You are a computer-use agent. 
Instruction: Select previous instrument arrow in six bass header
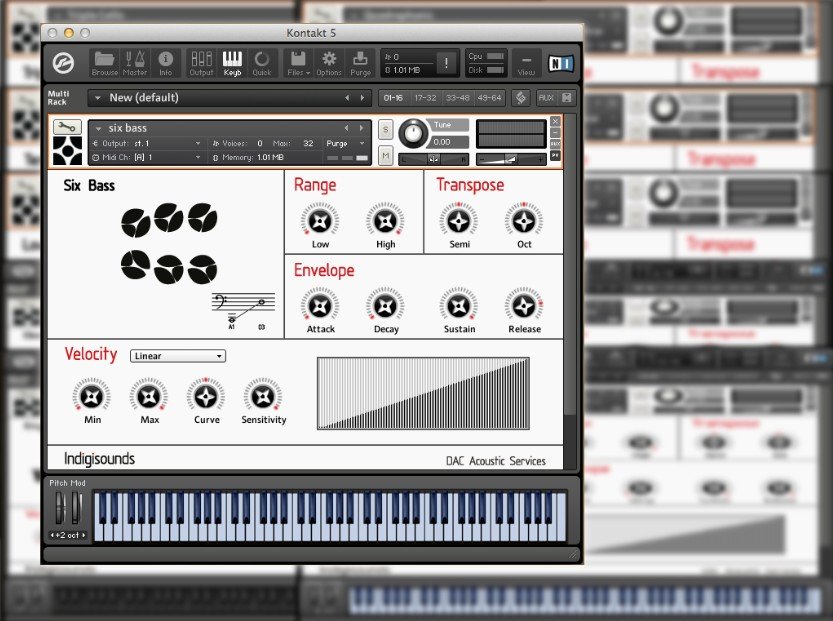(346, 128)
